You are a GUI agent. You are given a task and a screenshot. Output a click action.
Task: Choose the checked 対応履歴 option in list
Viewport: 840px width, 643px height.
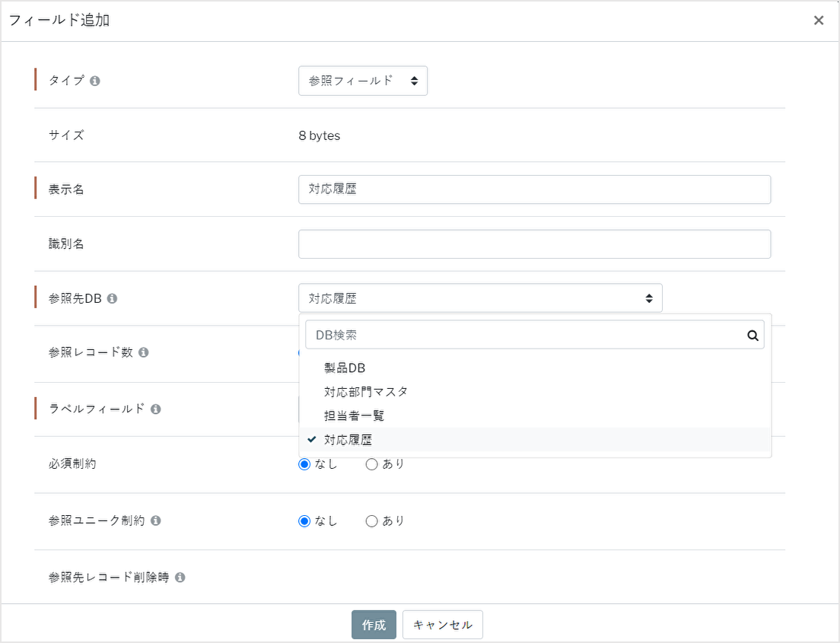535,440
